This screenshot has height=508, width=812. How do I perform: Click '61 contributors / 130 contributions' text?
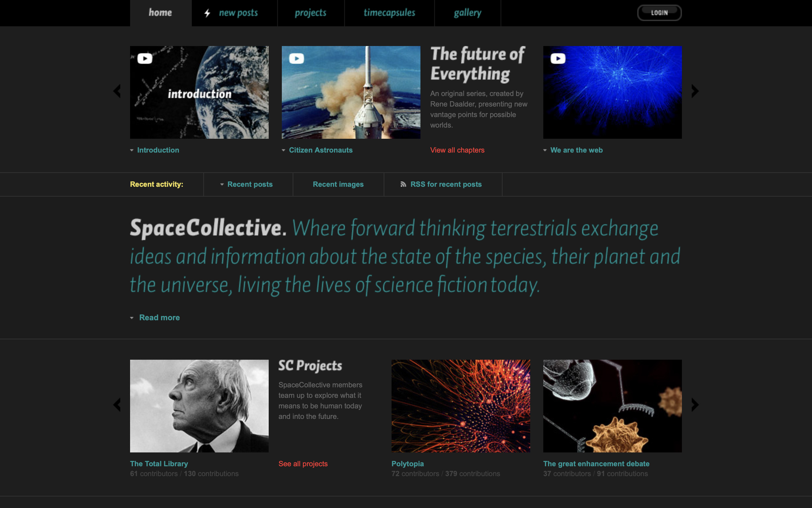[184, 474]
